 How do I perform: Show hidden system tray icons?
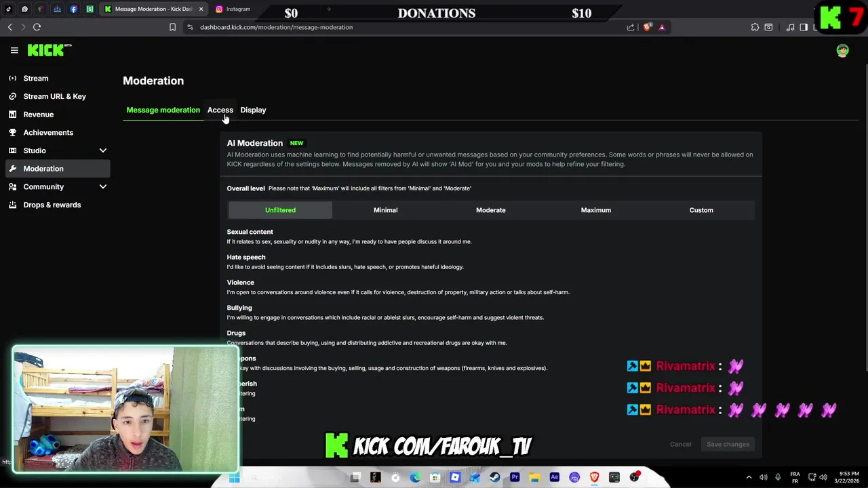coord(749,477)
